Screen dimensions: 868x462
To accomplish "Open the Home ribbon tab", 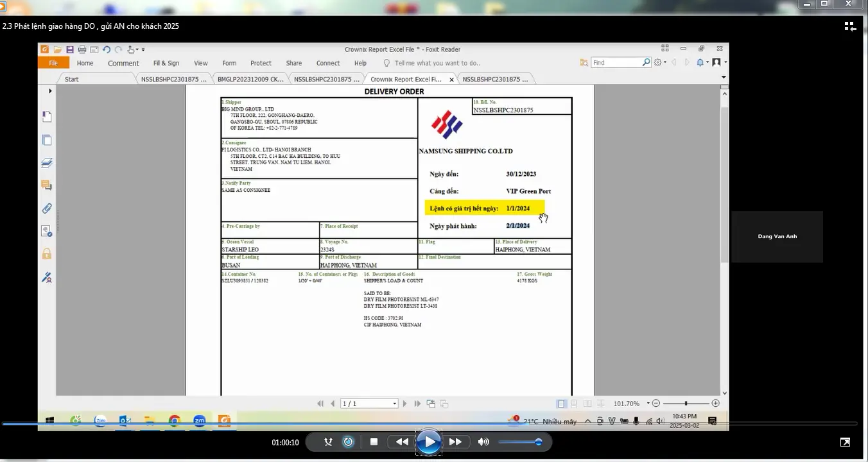I will (85, 63).
